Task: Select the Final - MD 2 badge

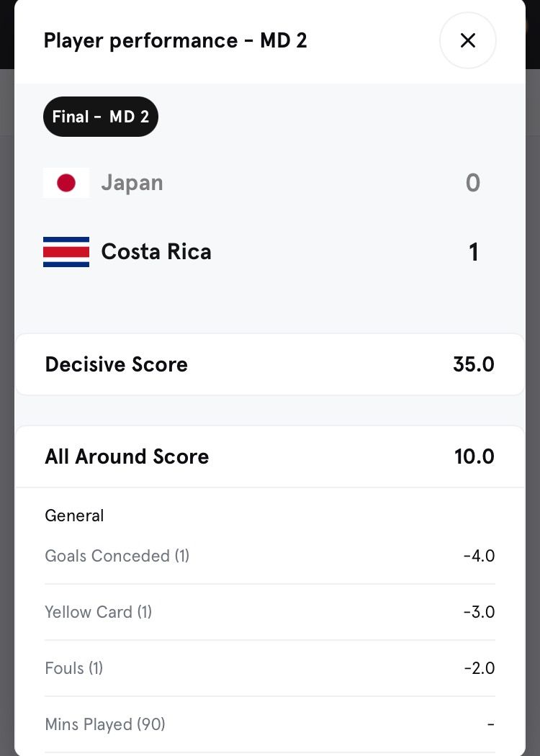Action: [101, 117]
